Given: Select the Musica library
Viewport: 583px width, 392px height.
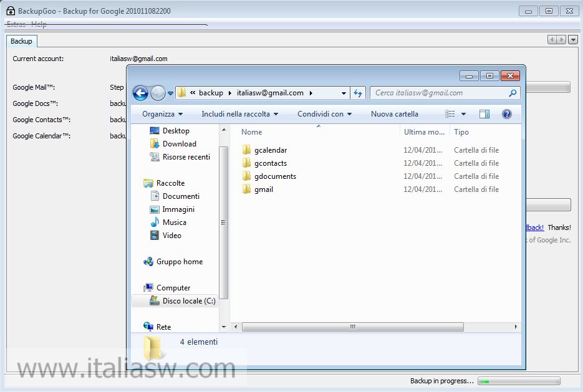Looking at the screenshot, I should [168, 222].
